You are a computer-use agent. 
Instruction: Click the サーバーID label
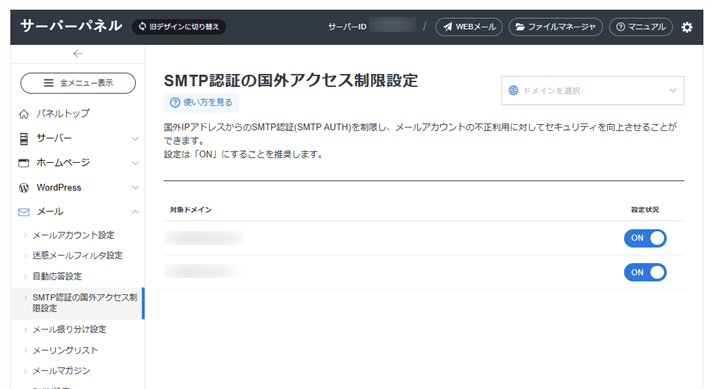click(347, 27)
